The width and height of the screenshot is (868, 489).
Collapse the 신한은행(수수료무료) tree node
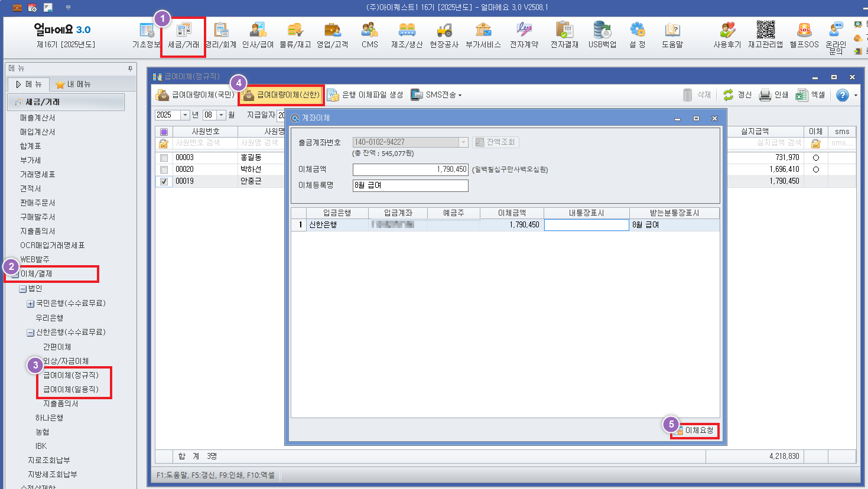click(30, 332)
